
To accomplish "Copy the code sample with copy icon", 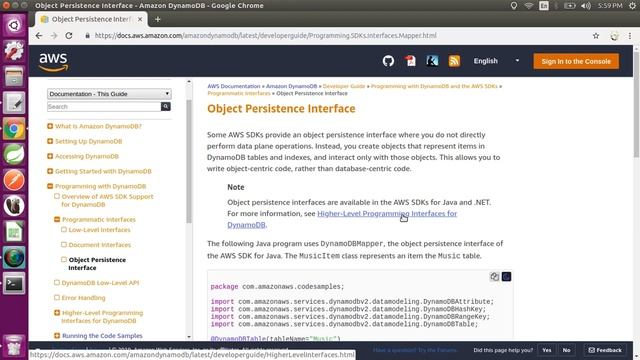I will (x=494, y=277).
